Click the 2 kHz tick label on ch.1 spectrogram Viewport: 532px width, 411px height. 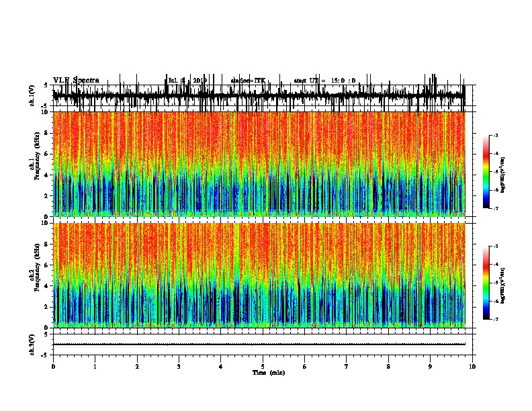click(46, 195)
